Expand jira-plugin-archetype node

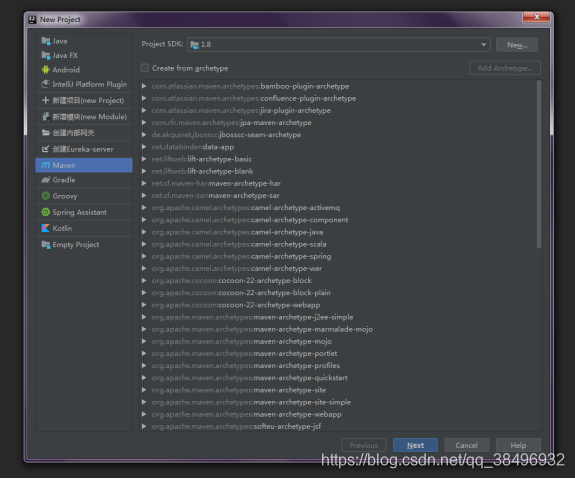tap(144, 110)
